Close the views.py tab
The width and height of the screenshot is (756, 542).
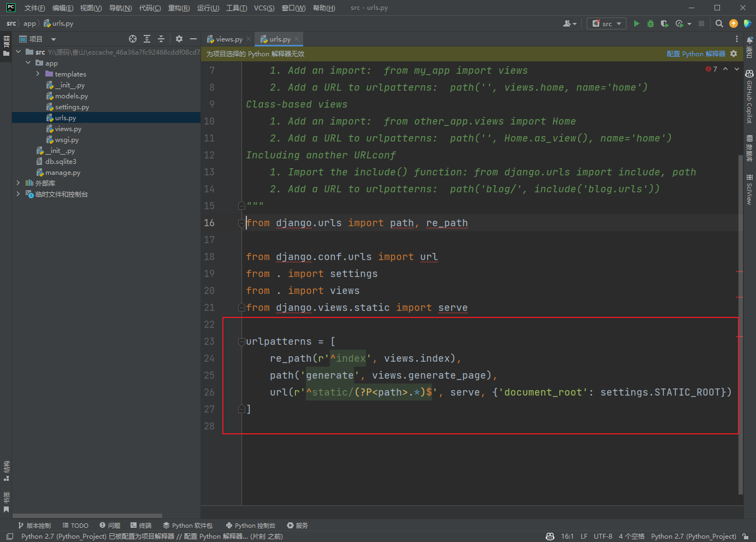pos(249,39)
